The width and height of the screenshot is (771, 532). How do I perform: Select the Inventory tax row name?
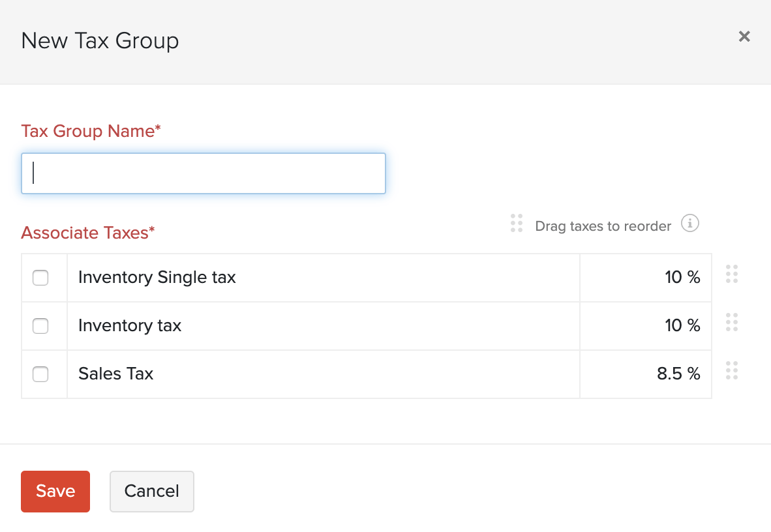tap(130, 325)
